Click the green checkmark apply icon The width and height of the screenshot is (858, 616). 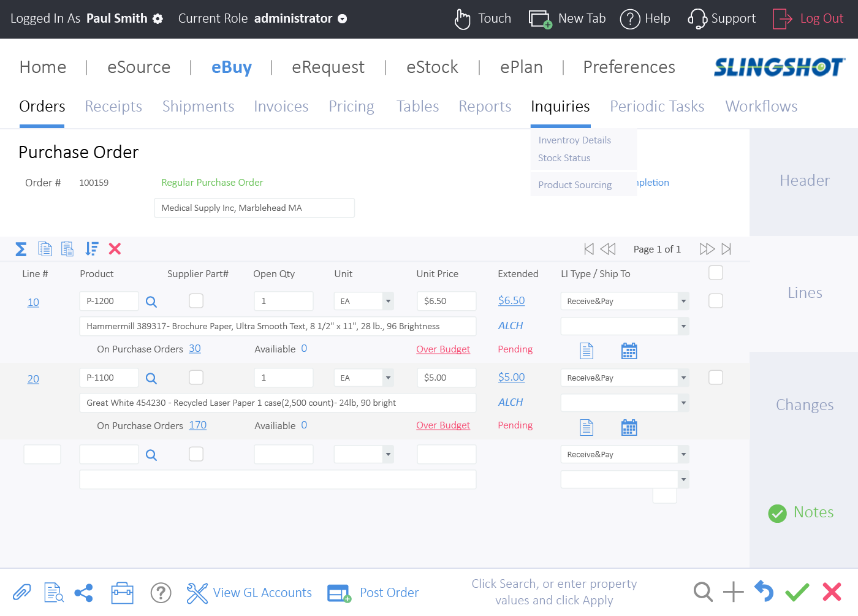click(797, 592)
